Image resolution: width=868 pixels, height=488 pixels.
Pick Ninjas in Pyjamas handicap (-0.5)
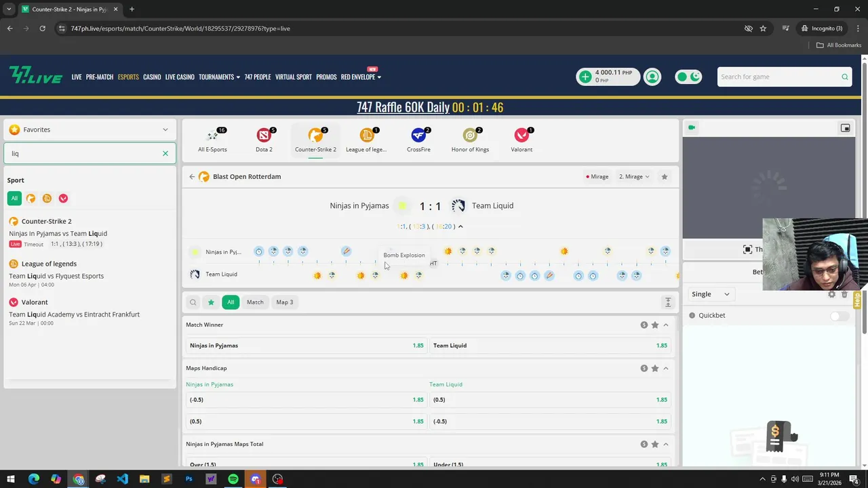pyautogui.click(x=307, y=400)
